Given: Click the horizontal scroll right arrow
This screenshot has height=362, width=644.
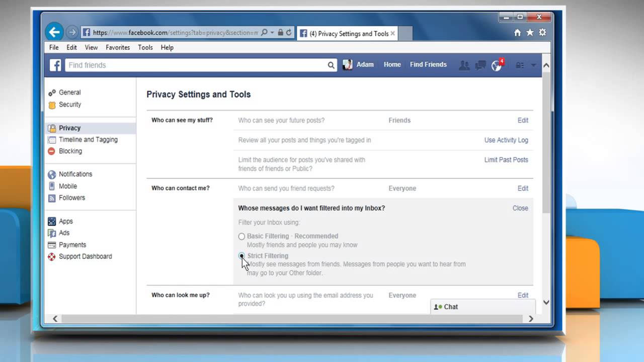Looking at the screenshot, I should (x=531, y=318).
